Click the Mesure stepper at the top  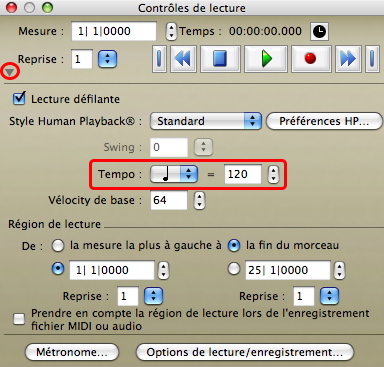171,31
